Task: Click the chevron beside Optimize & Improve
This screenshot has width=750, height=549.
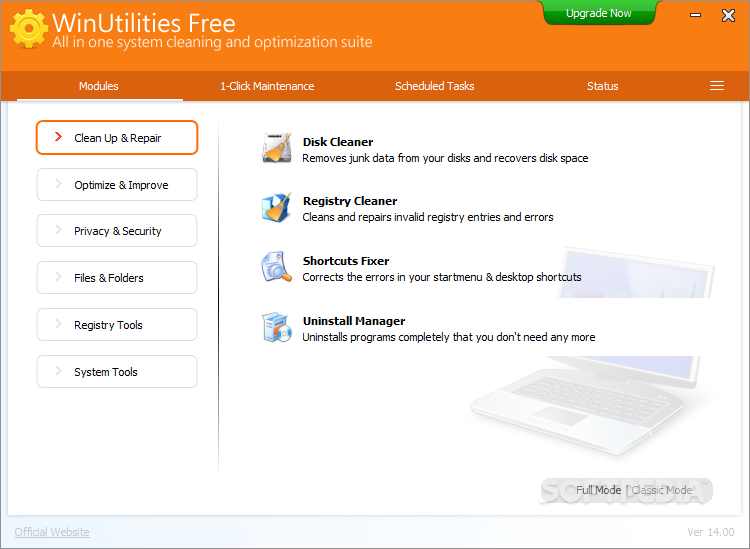Action: (58, 184)
